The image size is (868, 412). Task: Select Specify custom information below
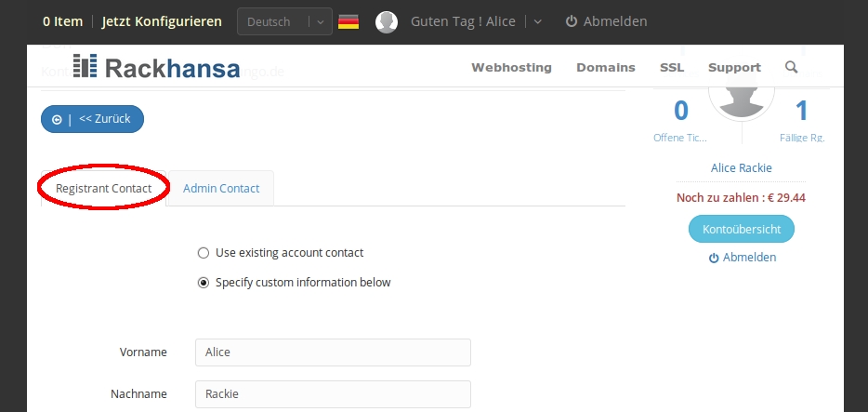point(204,283)
